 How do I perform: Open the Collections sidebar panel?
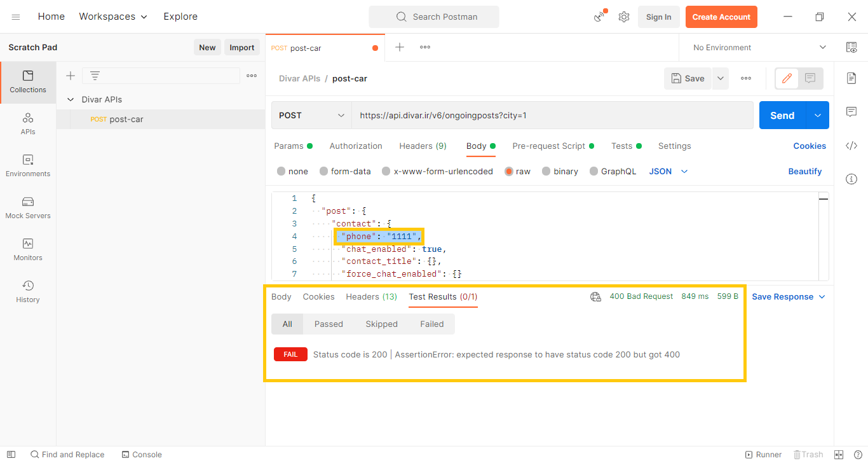(x=28, y=82)
